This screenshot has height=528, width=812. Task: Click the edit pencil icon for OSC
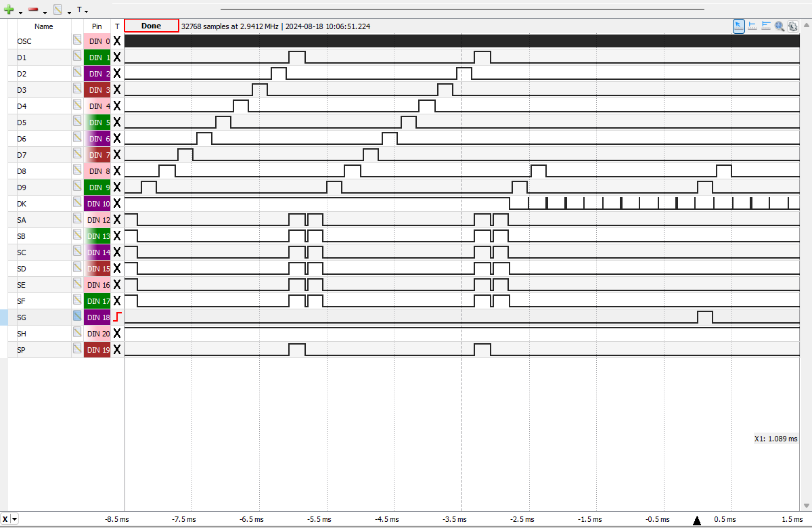(78, 41)
